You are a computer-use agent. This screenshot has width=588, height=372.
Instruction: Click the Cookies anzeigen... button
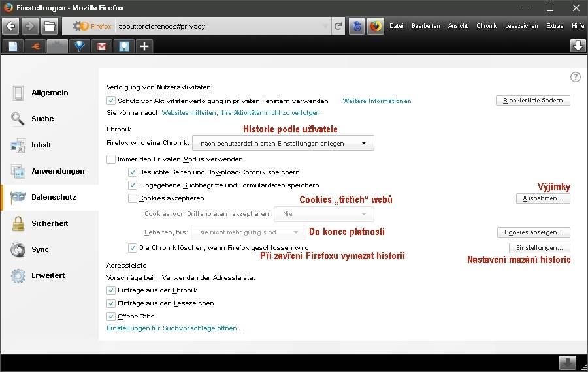pyautogui.click(x=534, y=232)
